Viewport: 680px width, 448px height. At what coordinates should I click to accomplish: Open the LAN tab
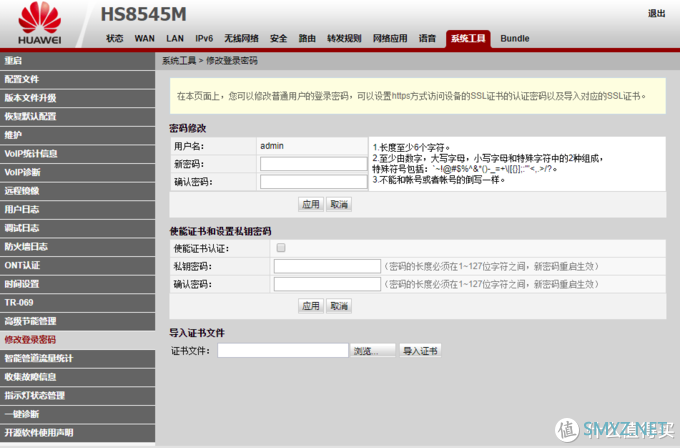point(175,38)
